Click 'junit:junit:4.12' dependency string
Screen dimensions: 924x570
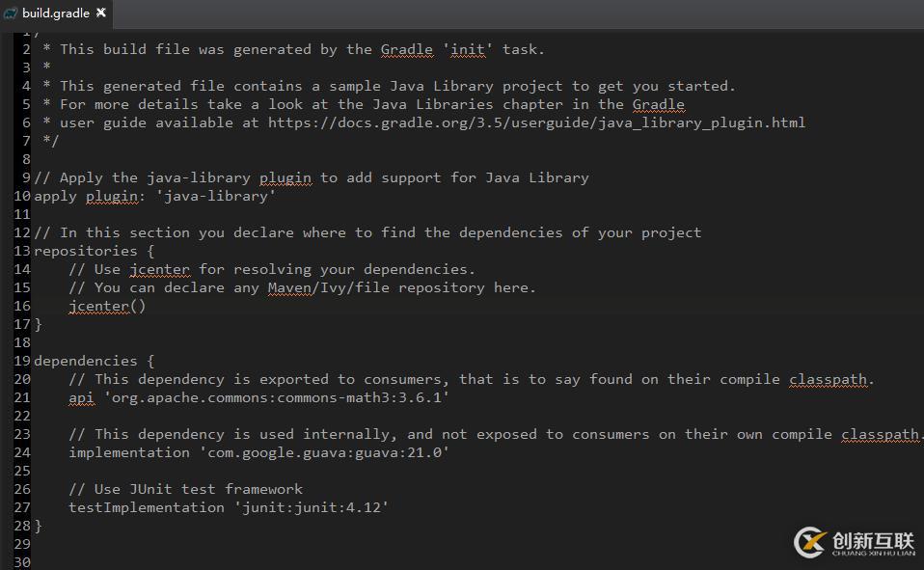(x=312, y=507)
